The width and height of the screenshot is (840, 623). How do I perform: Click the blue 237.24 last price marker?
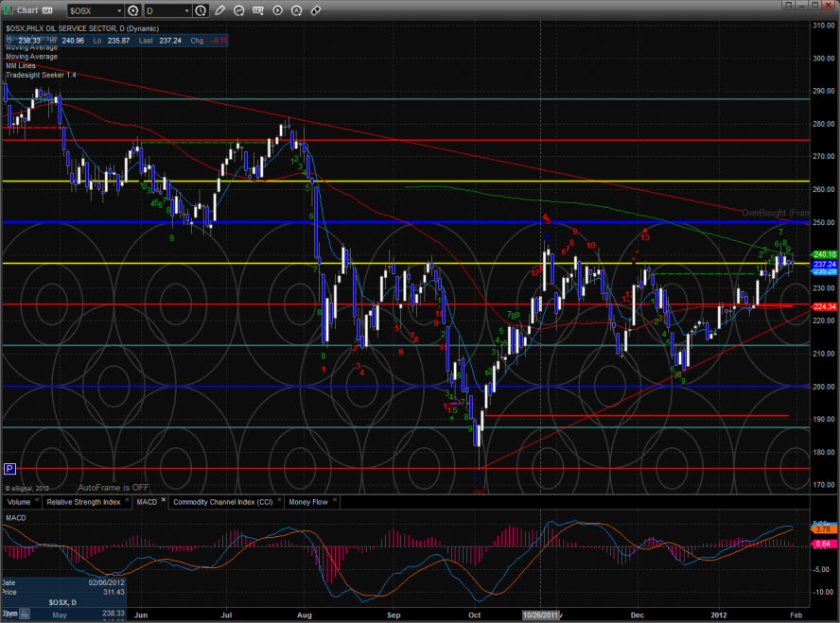(x=825, y=265)
